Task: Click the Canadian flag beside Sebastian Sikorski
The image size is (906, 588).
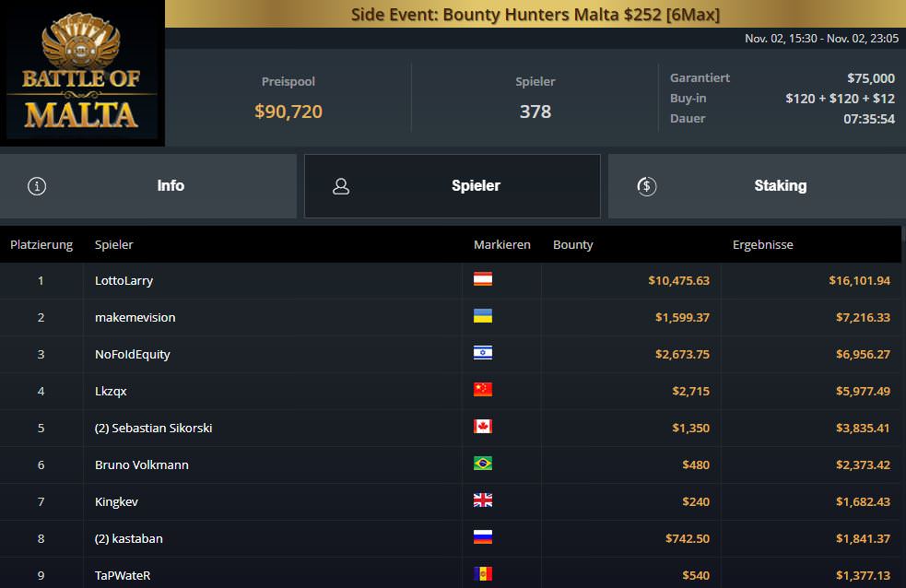Action: [x=483, y=427]
